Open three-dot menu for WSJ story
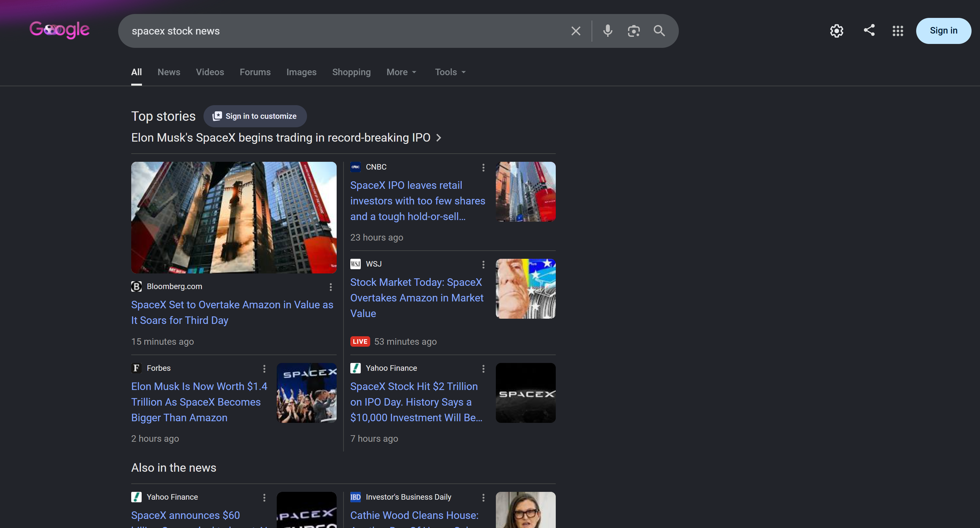 tap(483, 264)
